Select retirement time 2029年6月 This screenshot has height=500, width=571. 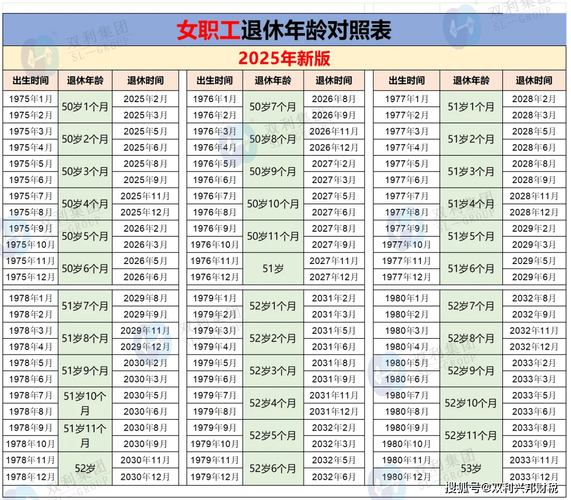[x=534, y=277]
